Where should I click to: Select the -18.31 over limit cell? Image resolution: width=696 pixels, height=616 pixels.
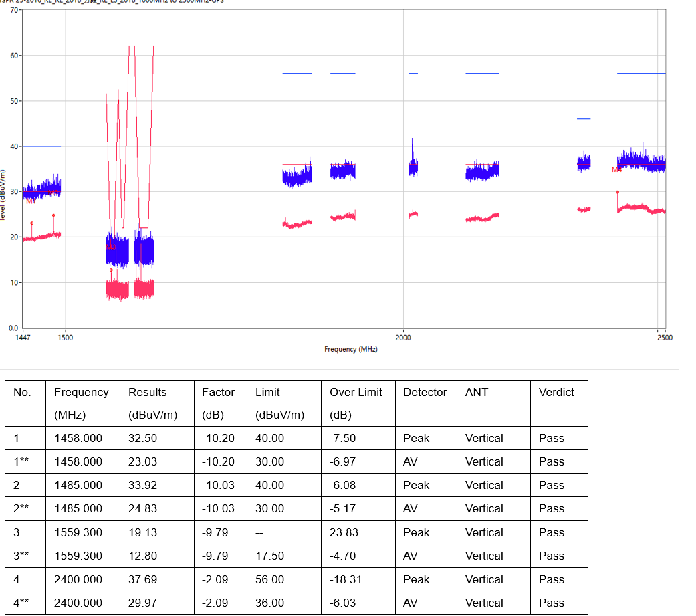tap(346, 579)
